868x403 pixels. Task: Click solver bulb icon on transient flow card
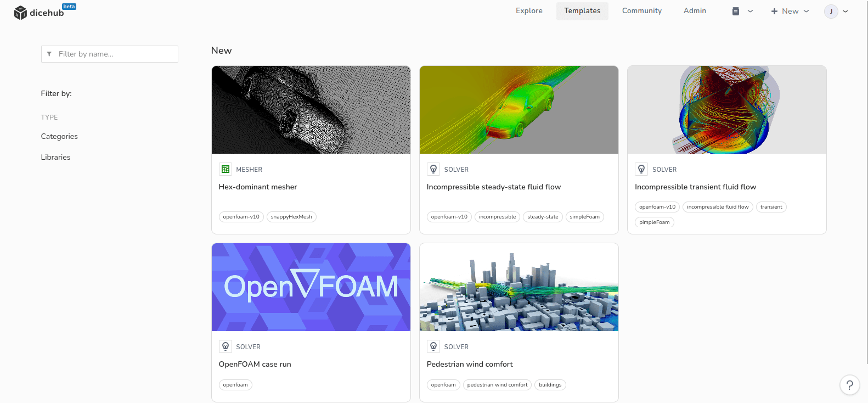pos(641,169)
